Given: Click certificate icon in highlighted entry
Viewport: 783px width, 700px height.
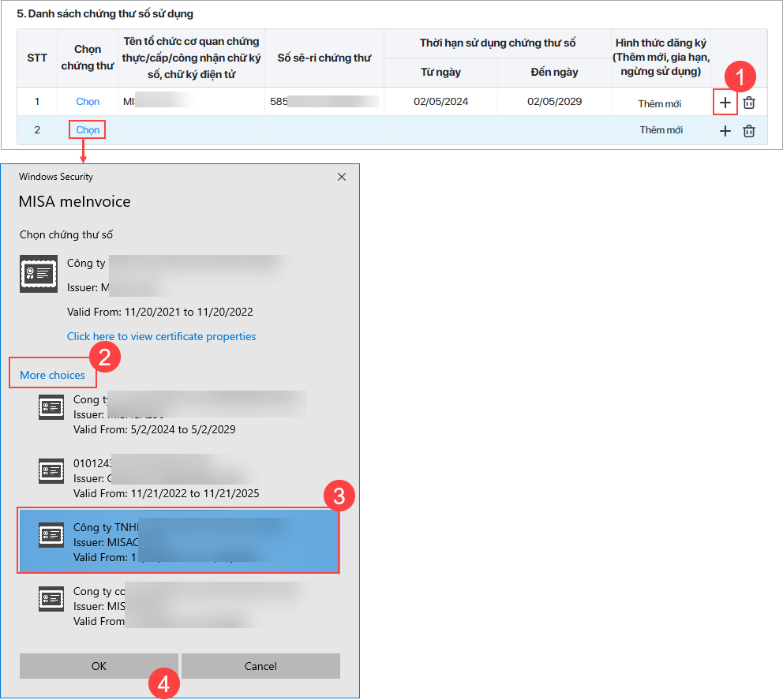Looking at the screenshot, I should [51, 535].
